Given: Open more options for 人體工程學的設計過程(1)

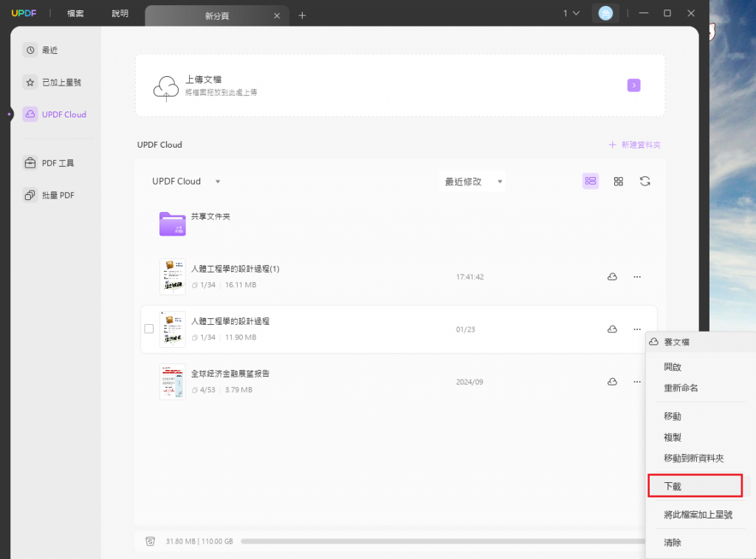Looking at the screenshot, I should (x=637, y=277).
